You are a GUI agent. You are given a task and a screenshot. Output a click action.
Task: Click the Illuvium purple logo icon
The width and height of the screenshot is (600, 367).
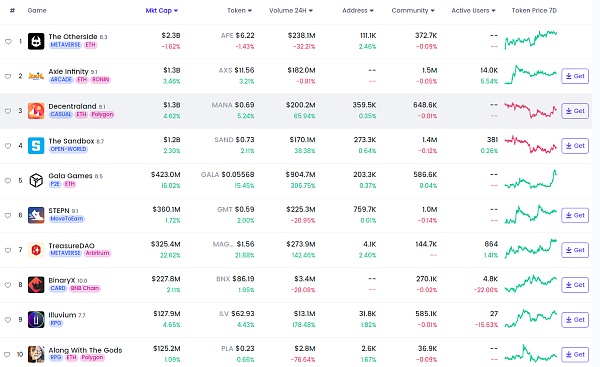[36, 320]
